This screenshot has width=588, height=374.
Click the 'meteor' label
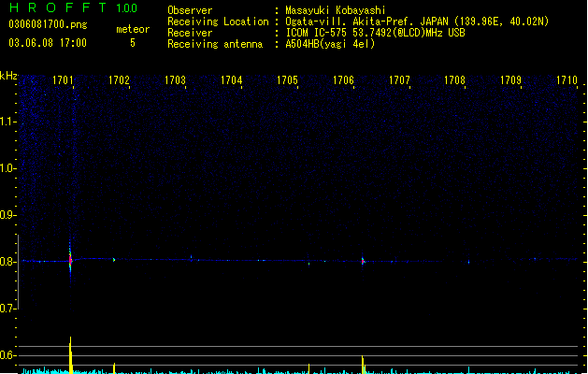click(133, 29)
